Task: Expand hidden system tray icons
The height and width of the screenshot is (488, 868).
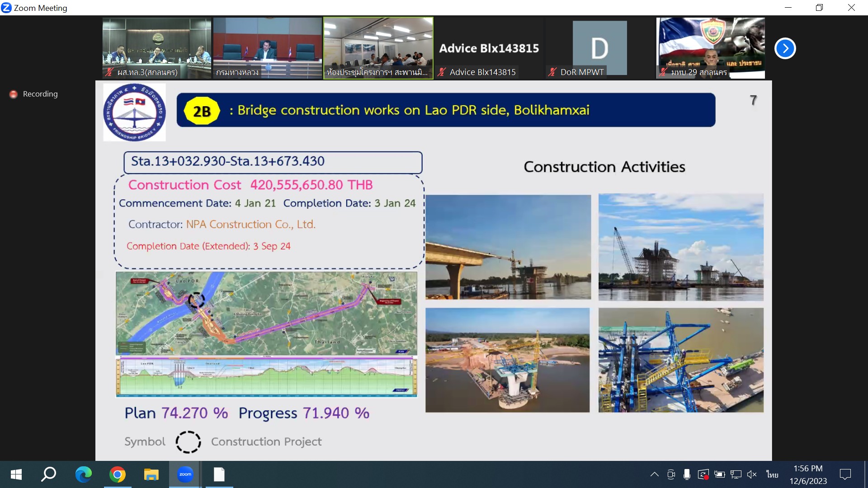Action: click(654, 474)
